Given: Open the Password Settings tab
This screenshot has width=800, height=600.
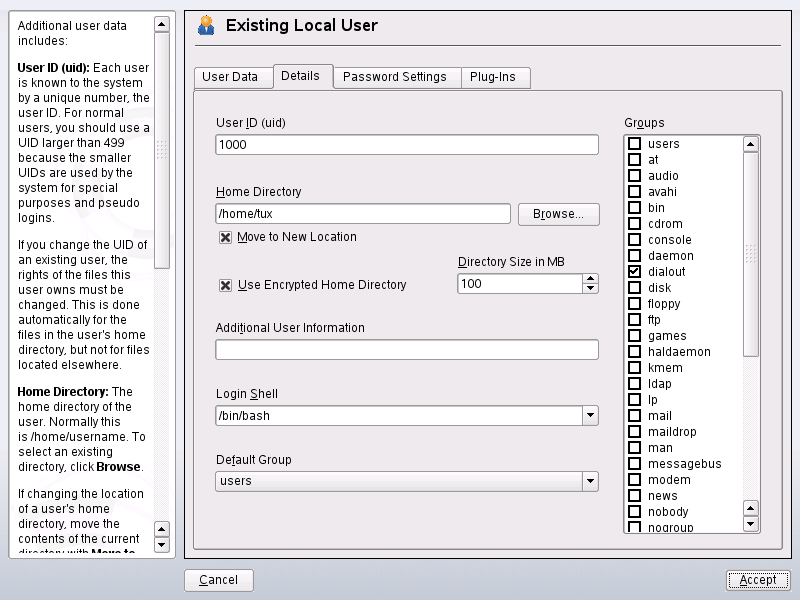Looking at the screenshot, I should [395, 77].
